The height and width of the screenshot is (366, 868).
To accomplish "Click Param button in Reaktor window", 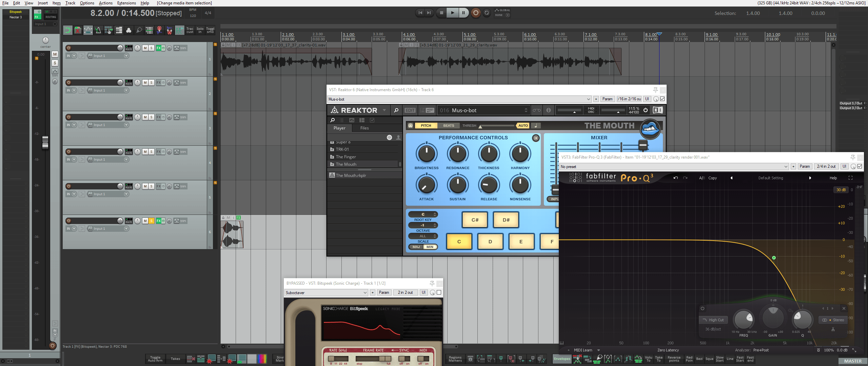I will point(607,99).
